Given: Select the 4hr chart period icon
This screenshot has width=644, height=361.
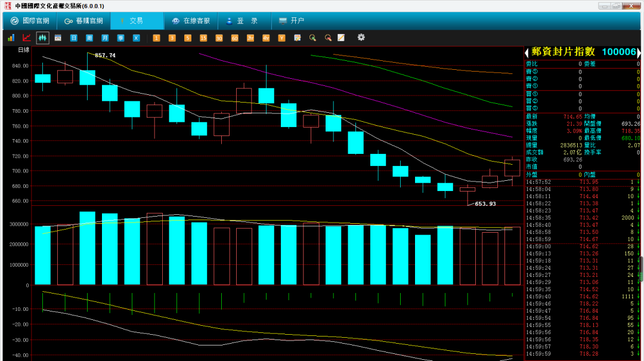Looking at the screenshot, I should [266, 38].
